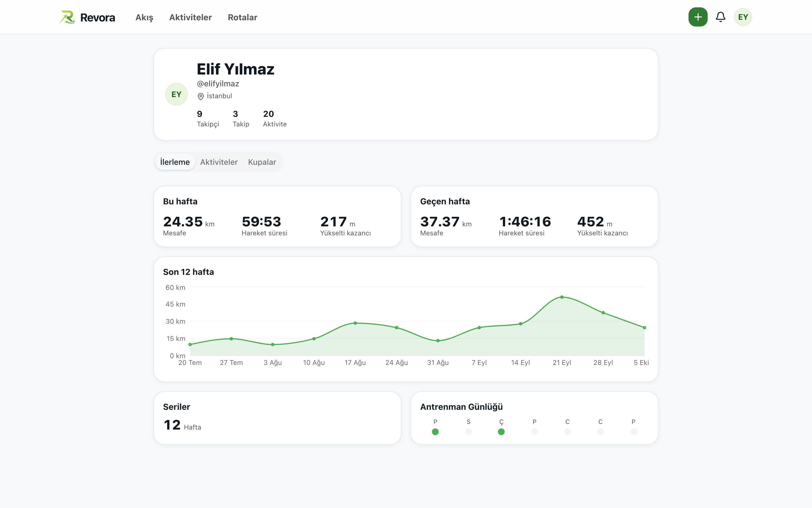Open Aktiviteler in the top navigation
The height and width of the screenshot is (508, 812).
coord(190,17)
